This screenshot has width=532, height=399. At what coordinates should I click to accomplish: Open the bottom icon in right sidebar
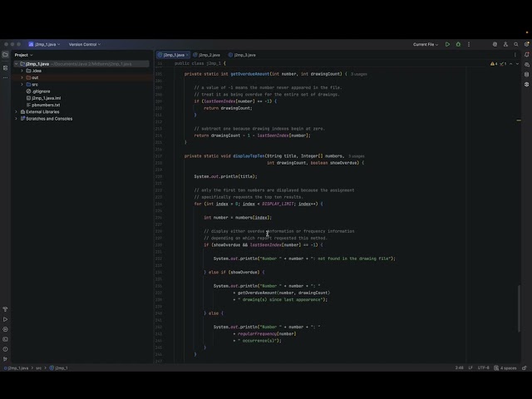coord(526,84)
